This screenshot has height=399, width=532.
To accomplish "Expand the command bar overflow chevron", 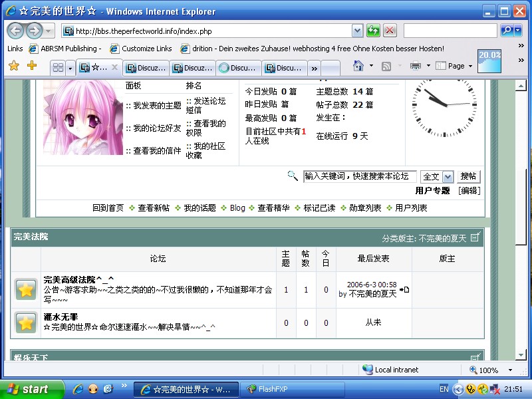I will point(521,60).
